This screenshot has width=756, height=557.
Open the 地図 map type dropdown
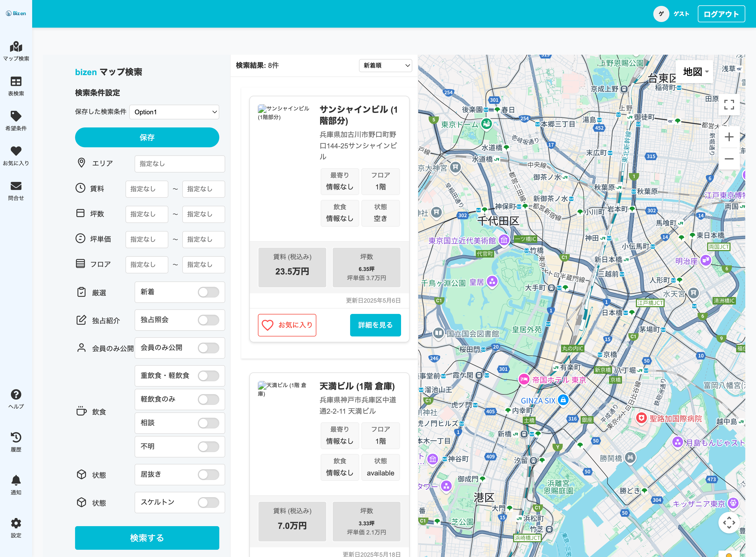click(695, 72)
